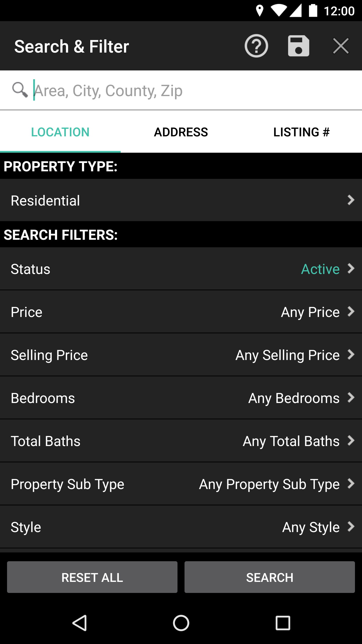The height and width of the screenshot is (644, 362).
Task: Open the Total Baths filter
Action: (x=181, y=441)
